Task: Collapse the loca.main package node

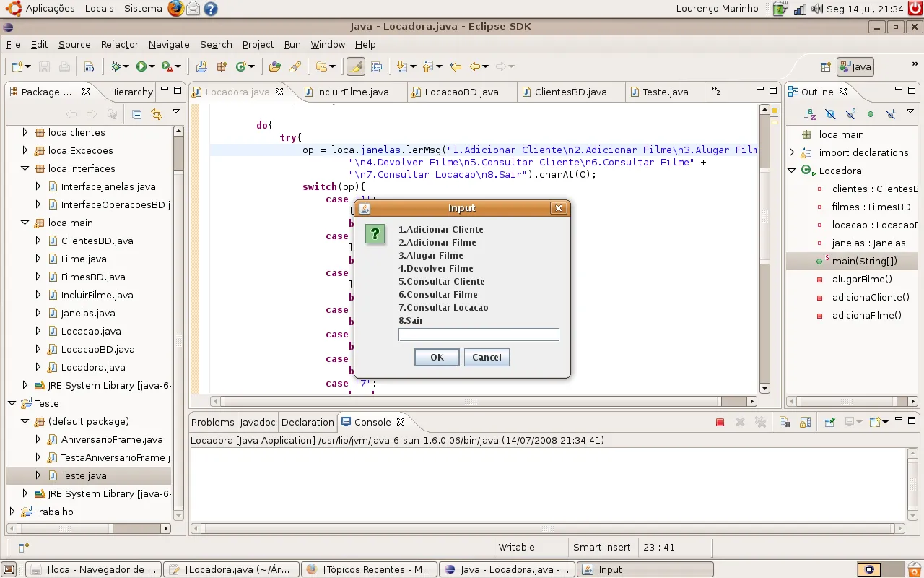Action: (x=25, y=223)
